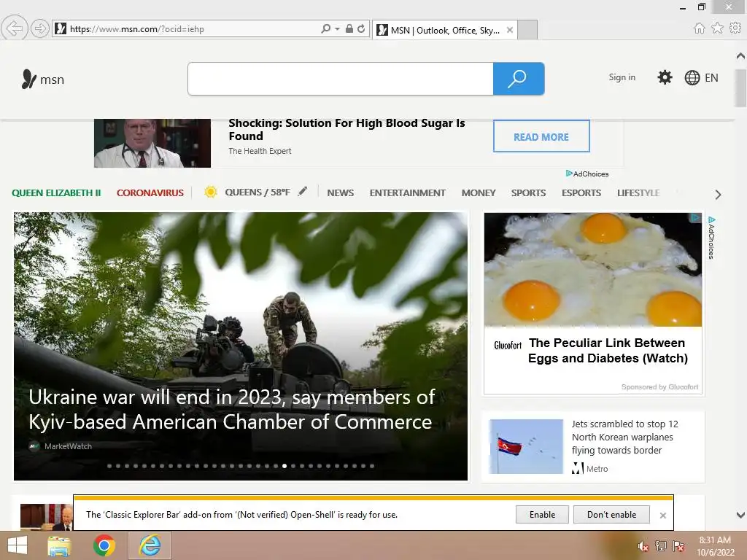Open MSN page settings gear icon
The image size is (747, 560).
[x=665, y=77]
